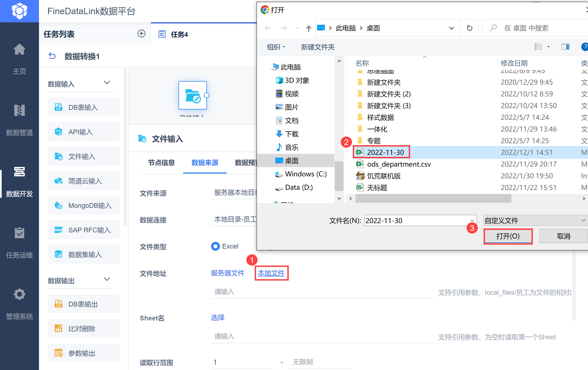Select Data (D:) drive in tree
588x370 pixels.
[294, 188]
